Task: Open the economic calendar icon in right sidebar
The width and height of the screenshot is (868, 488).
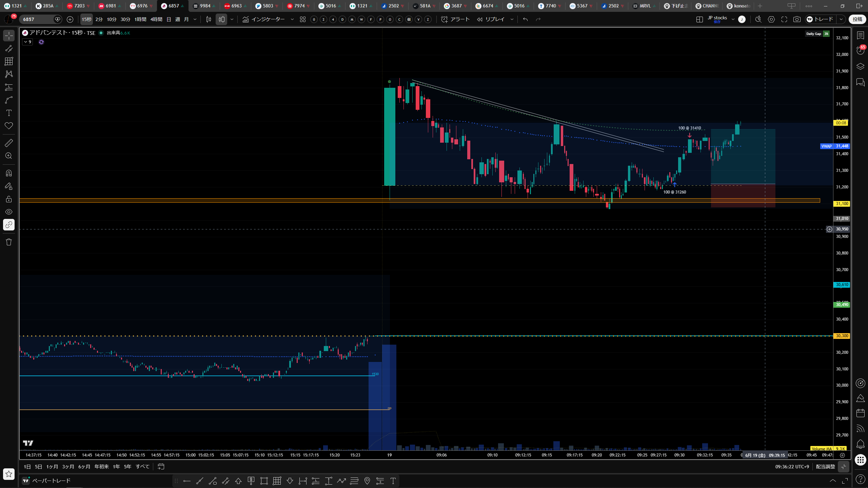Action: [861, 413]
